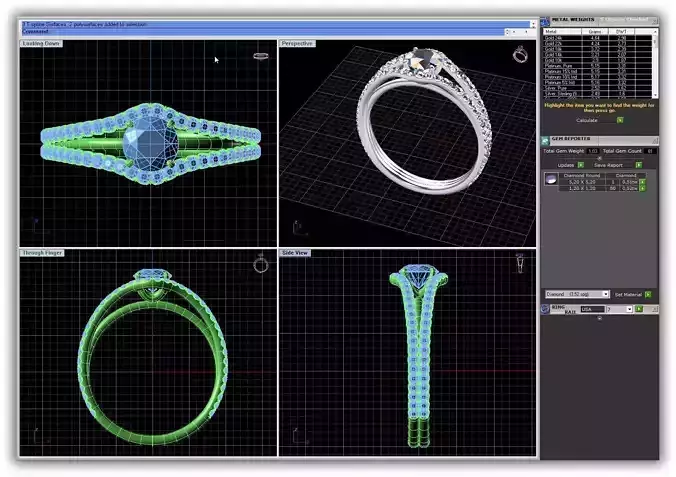Open the Diamond material dropdown
This screenshot has height=477, width=676.
point(606,294)
